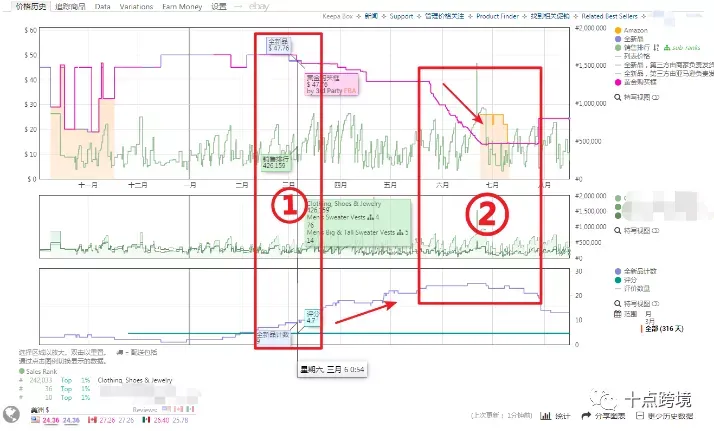Screen dimensions: 714x431
Task: Click the share arrow icon next to 分享图表
Action: click(586, 416)
